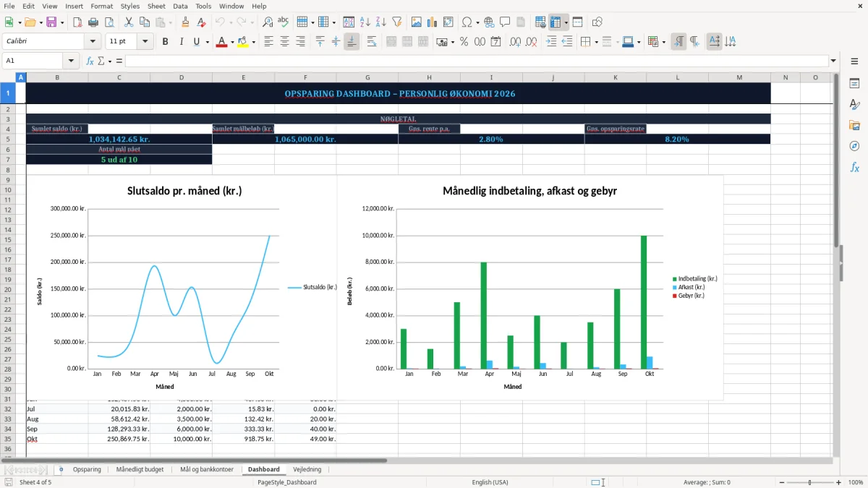Open the sidebar Gallery icon
868x488 pixels.
(854, 125)
